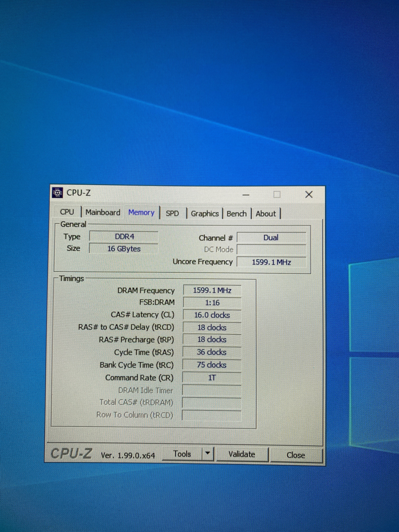Click the Validate button

[x=242, y=454]
